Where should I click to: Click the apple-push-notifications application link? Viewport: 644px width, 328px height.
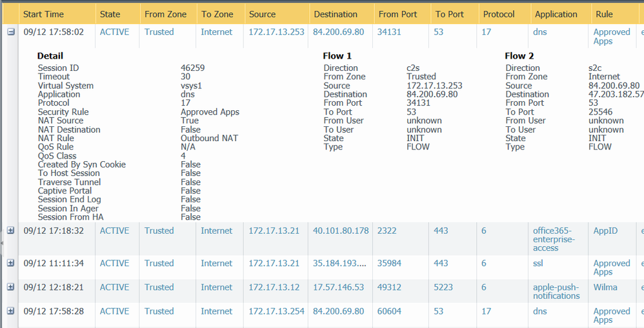[x=556, y=291]
